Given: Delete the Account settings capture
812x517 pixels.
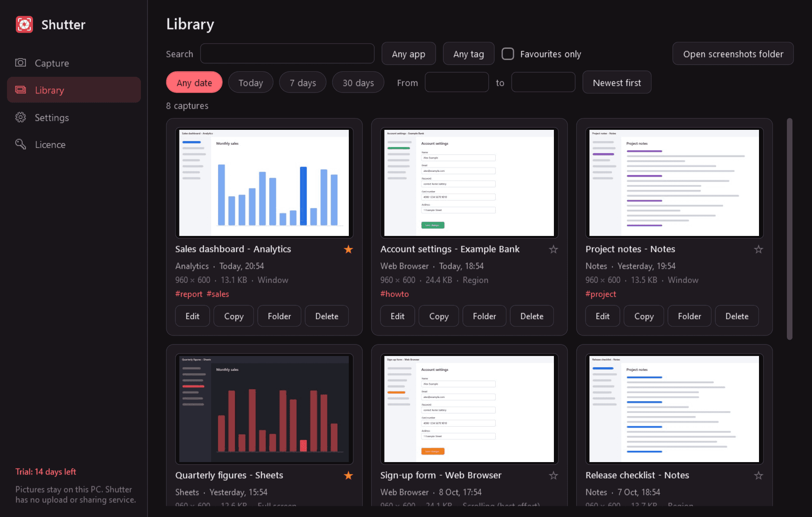Looking at the screenshot, I should 532,316.
